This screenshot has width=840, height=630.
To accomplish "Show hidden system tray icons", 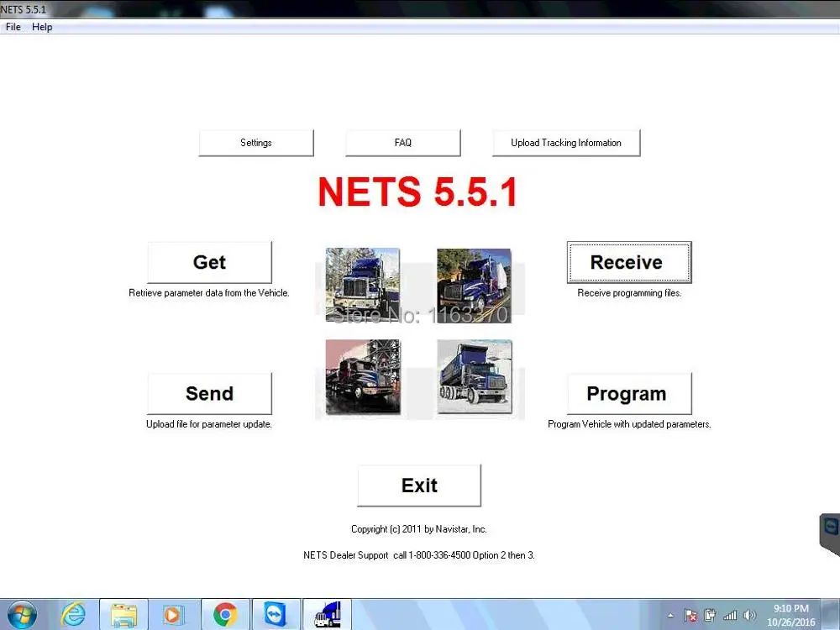I will pyautogui.click(x=670, y=616).
